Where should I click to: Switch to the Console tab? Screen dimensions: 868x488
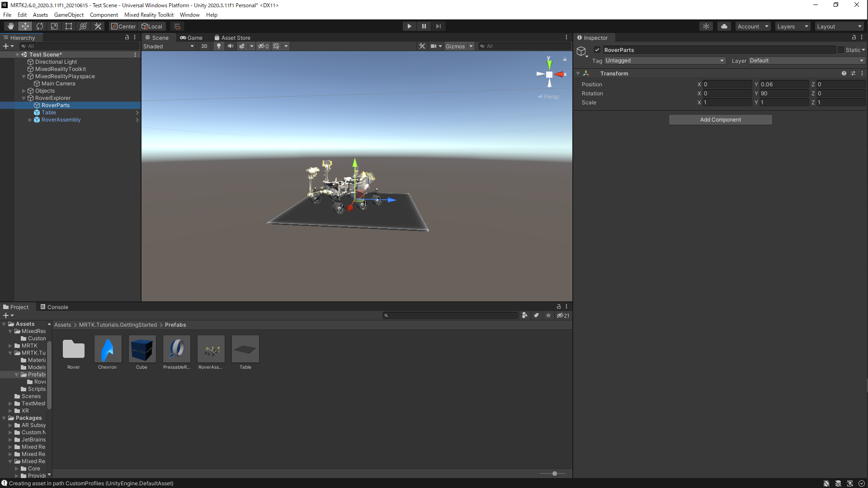click(x=54, y=307)
